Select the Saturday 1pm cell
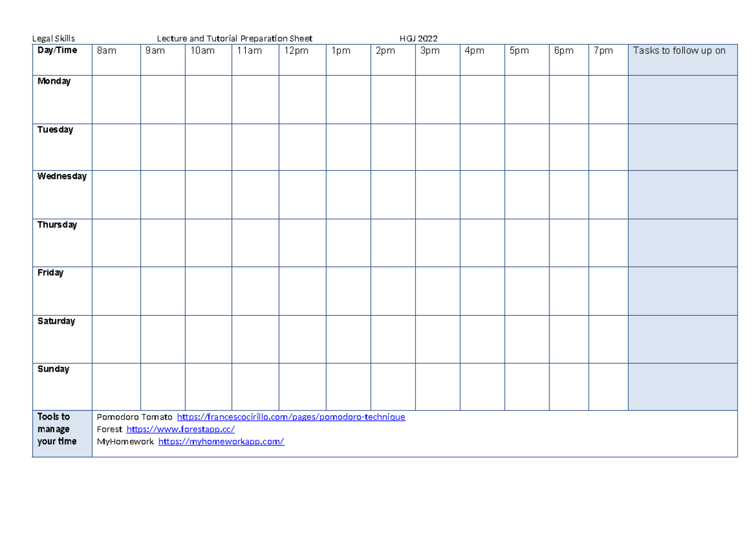Screen dimensions: 756x535 tap(348, 339)
